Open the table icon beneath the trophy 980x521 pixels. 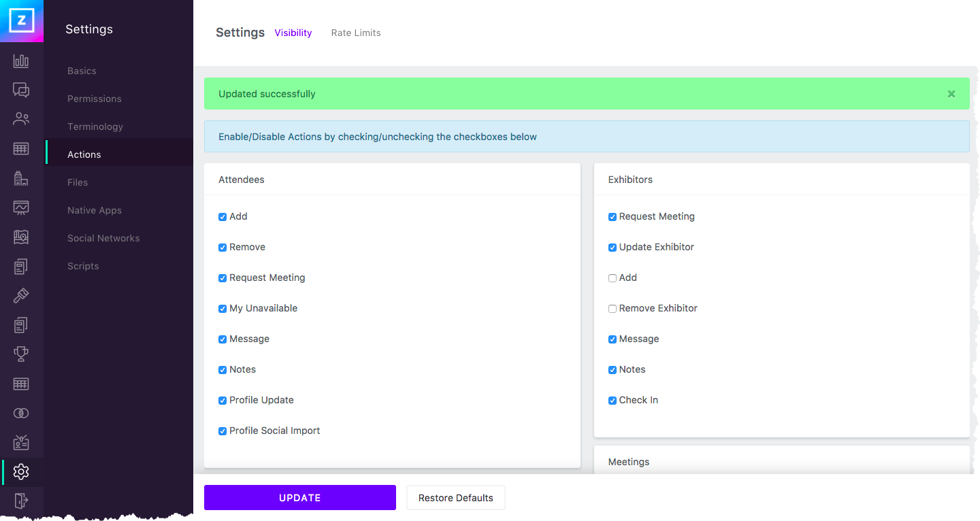pos(21,384)
